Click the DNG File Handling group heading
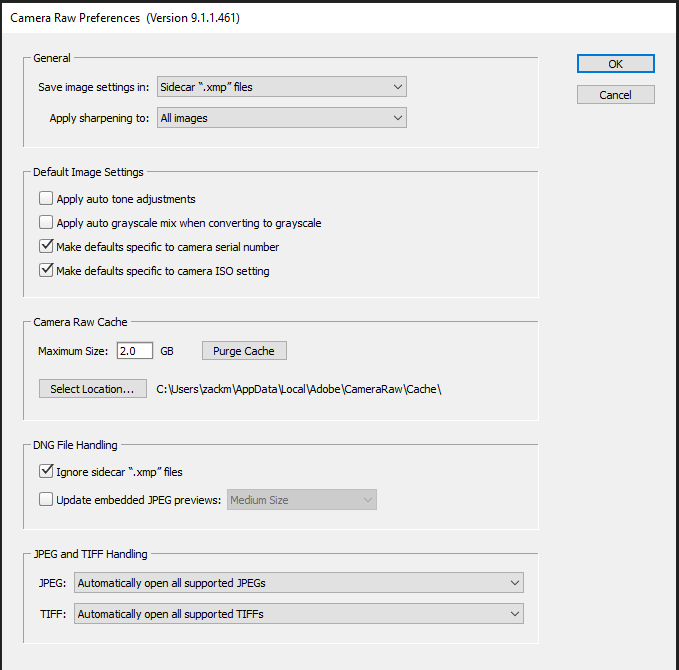 tap(76, 445)
